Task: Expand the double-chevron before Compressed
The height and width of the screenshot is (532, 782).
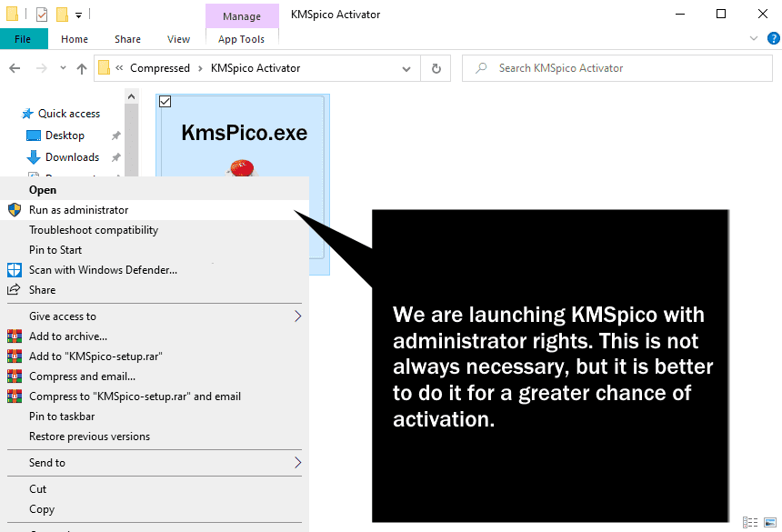Action: click(119, 68)
